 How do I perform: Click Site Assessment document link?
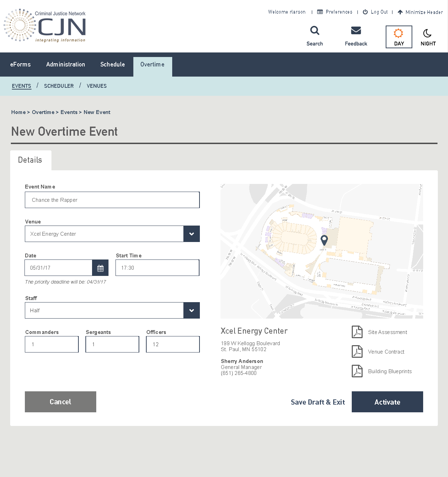(387, 332)
